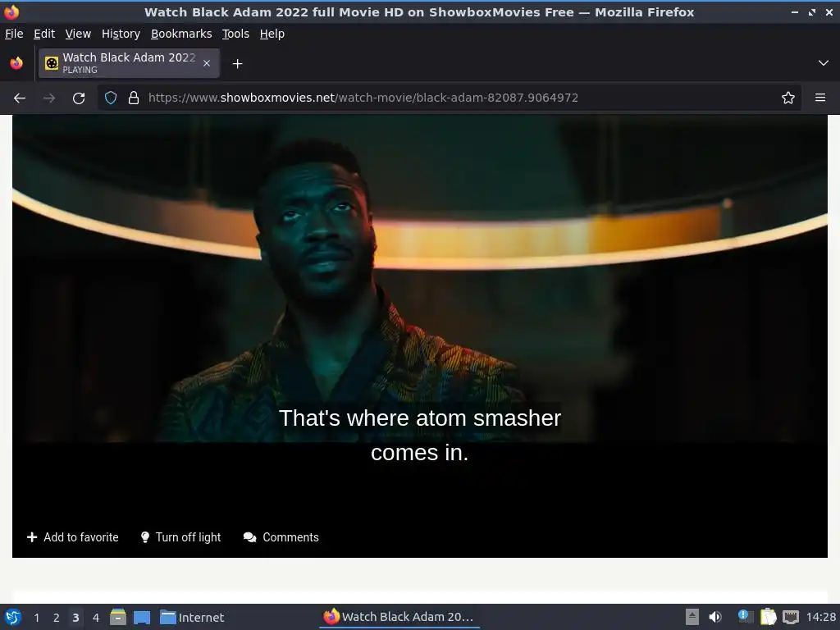The image size is (840, 630).
Task: Open file manager from taskbar
Action: click(x=118, y=617)
